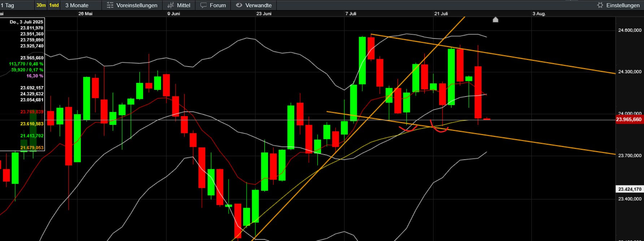
Task: Click the yellow 23.610,583 indicator value
Action: click(x=32, y=124)
